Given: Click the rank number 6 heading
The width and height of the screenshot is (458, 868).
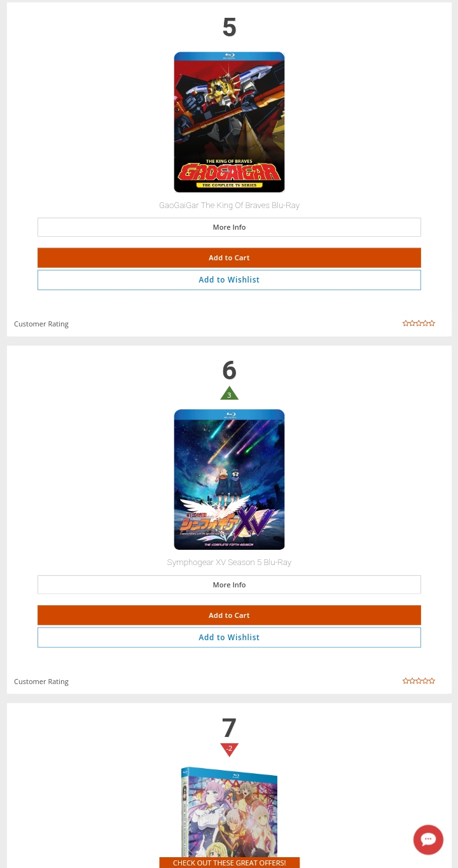Looking at the screenshot, I should [229, 370].
